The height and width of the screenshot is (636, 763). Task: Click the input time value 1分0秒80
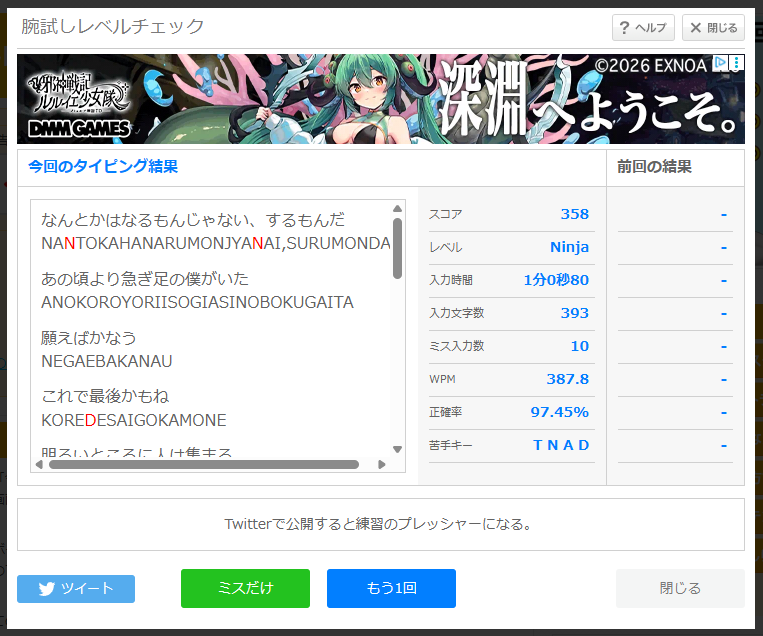tap(556, 280)
